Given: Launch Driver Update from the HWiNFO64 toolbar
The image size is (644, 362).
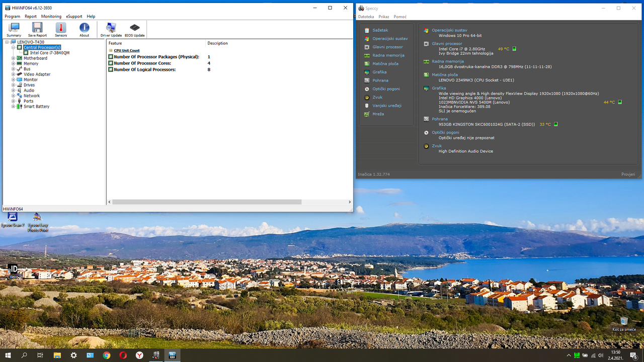Looking at the screenshot, I should 111,30.
